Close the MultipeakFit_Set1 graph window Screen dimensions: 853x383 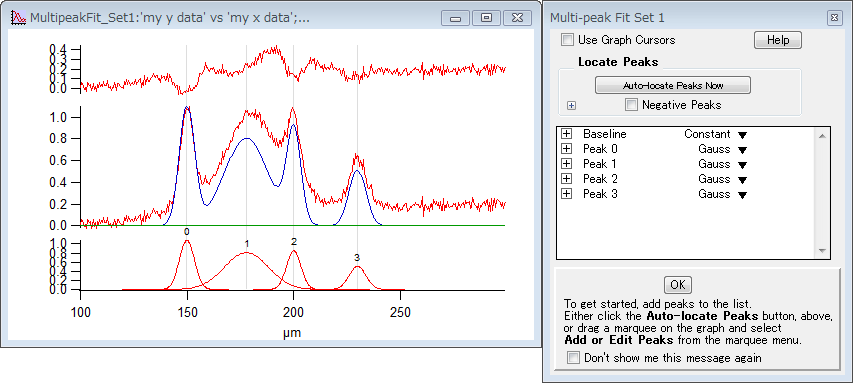[518, 18]
